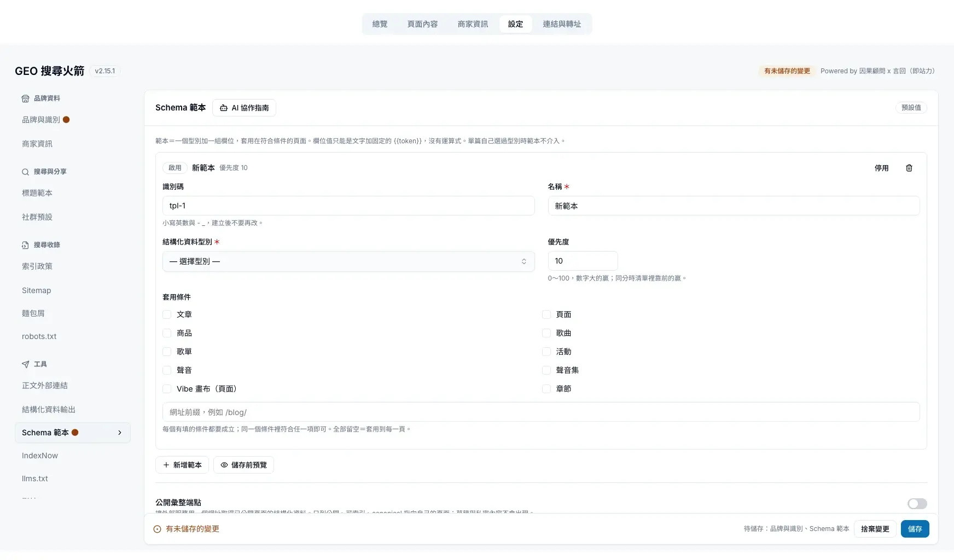
Task: Enable the 活動 checkbox
Action: point(546,352)
